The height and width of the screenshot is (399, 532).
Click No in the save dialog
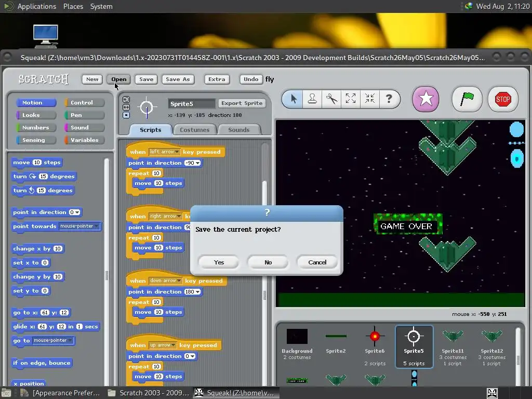pyautogui.click(x=268, y=262)
